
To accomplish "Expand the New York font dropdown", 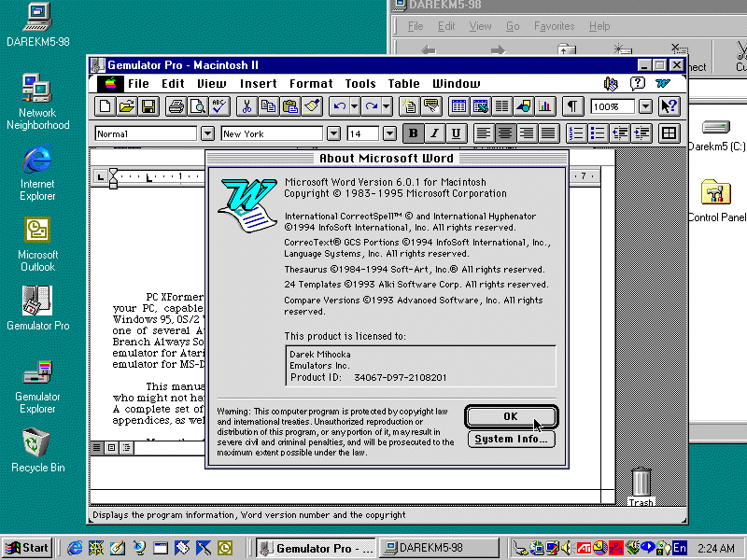I will pos(333,133).
